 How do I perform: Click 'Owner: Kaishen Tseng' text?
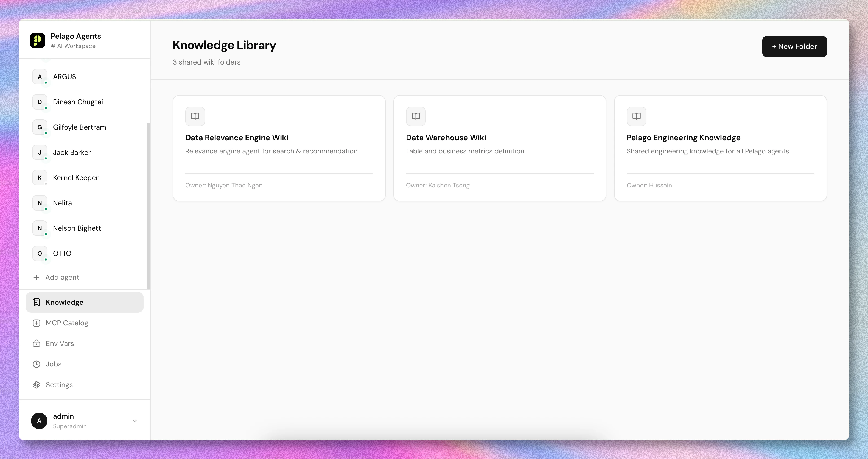(x=438, y=185)
